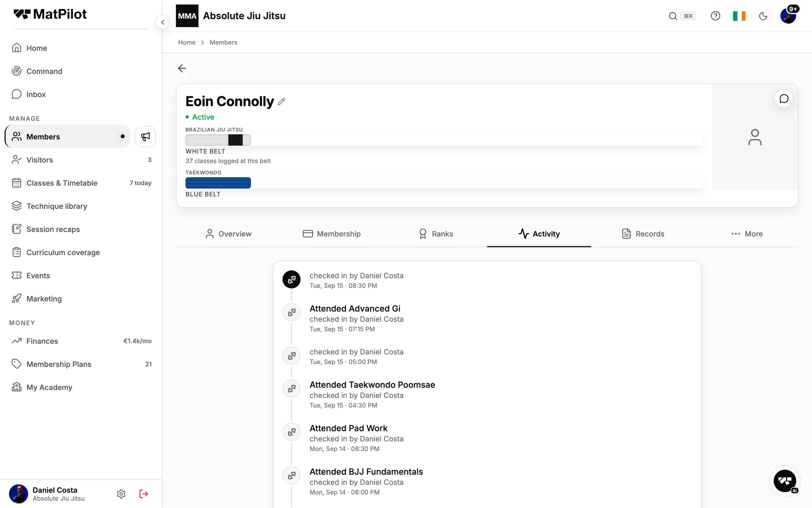
Task: Open settings gear near Daniel Costa
Action: [x=121, y=494]
